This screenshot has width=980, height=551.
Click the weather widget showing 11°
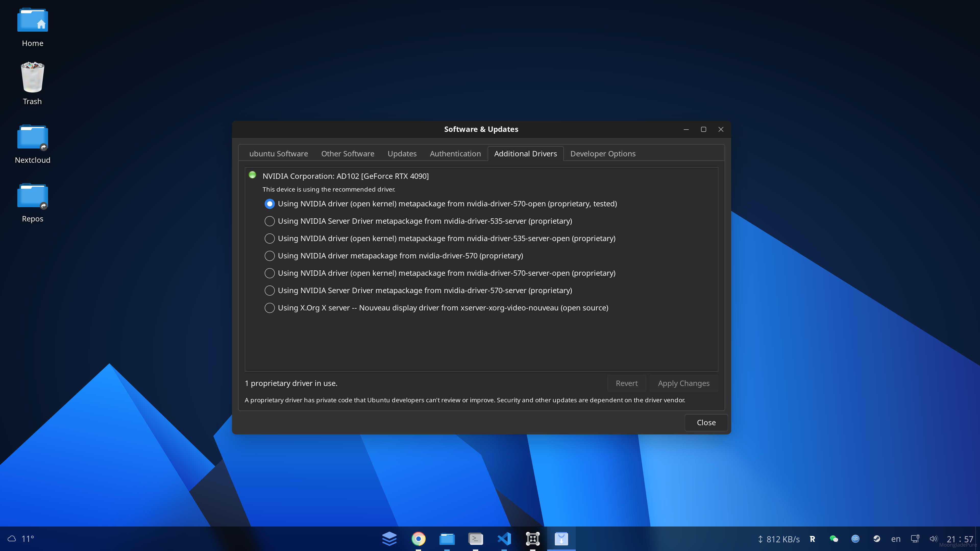[21, 539]
